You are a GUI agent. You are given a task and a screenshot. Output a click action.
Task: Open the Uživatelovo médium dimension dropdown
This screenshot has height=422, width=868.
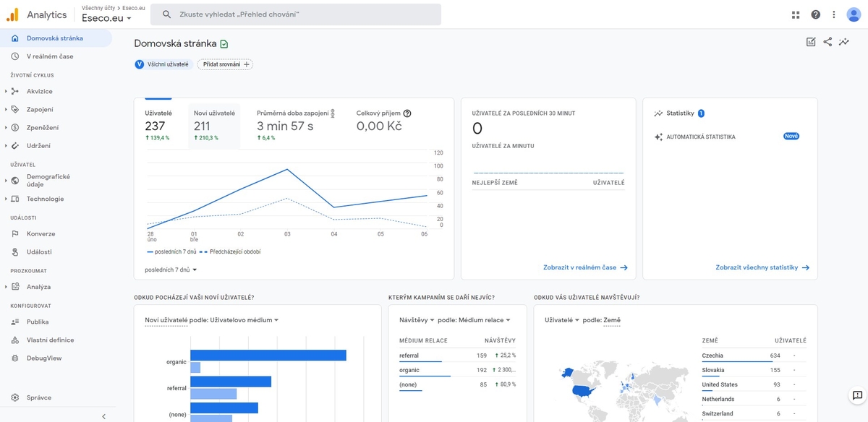tap(244, 320)
